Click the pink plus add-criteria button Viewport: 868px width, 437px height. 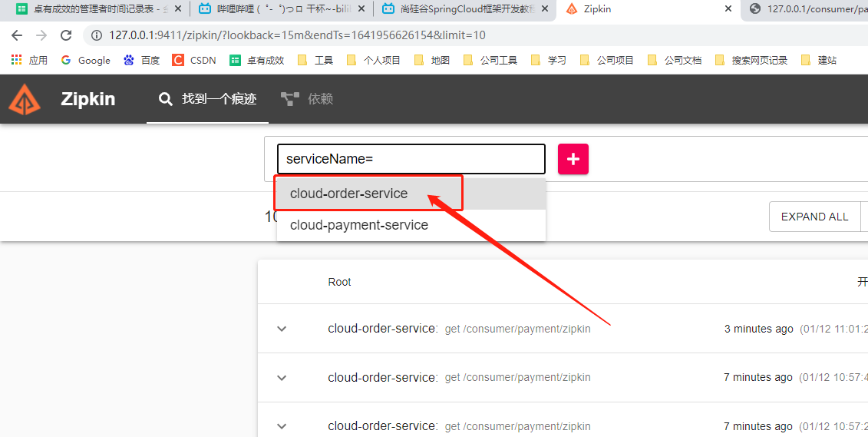coord(573,159)
